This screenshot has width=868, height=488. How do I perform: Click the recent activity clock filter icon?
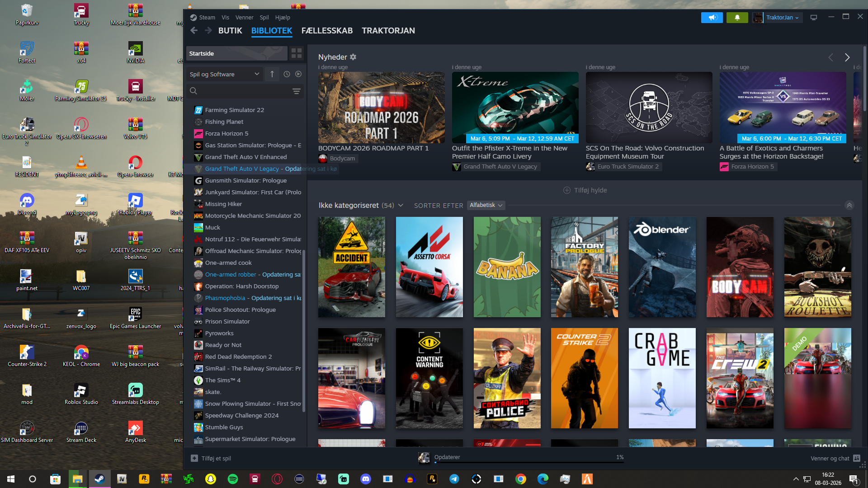click(x=287, y=74)
